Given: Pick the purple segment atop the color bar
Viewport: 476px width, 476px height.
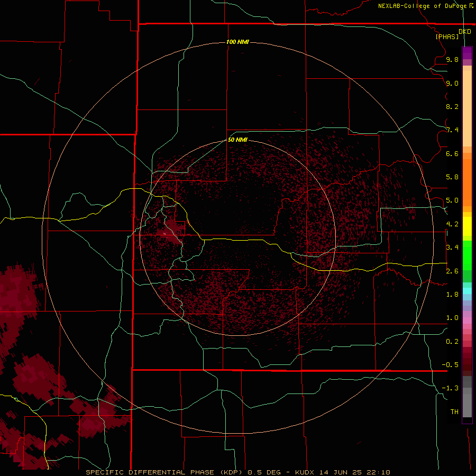Looking at the screenshot, I should click(467, 53).
